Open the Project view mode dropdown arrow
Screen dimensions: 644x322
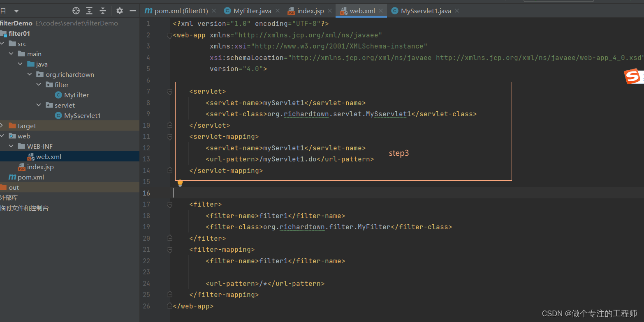16,11
